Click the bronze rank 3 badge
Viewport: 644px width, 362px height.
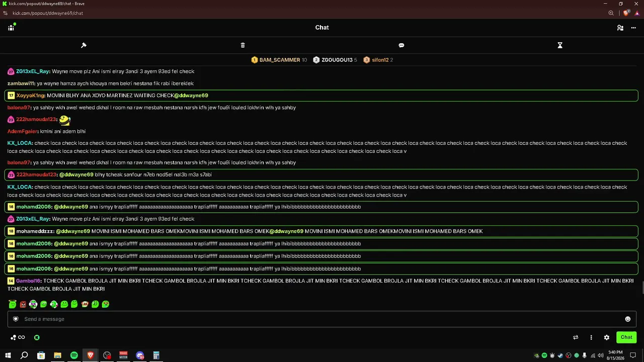tap(367, 60)
